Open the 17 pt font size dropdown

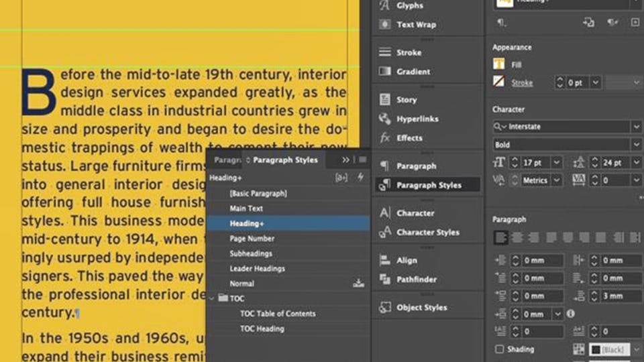pos(557,162)
